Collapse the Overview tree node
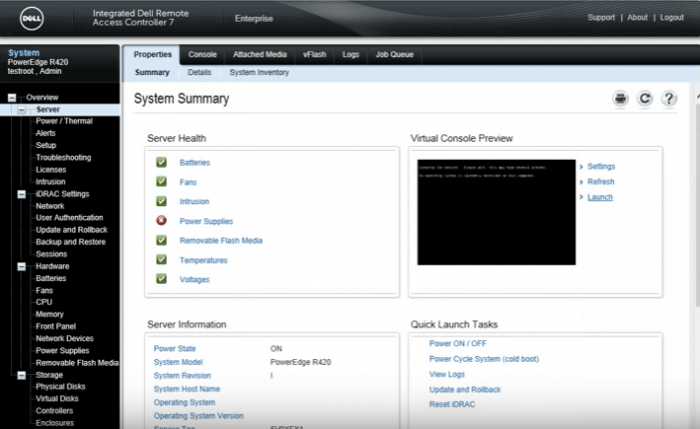This screenshot has width=700, height=429. tap(12, 97)
